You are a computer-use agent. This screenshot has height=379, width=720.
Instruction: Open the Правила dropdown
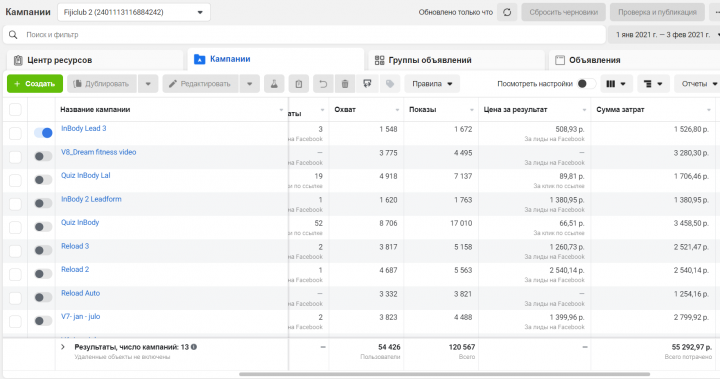tap(432, 84)
